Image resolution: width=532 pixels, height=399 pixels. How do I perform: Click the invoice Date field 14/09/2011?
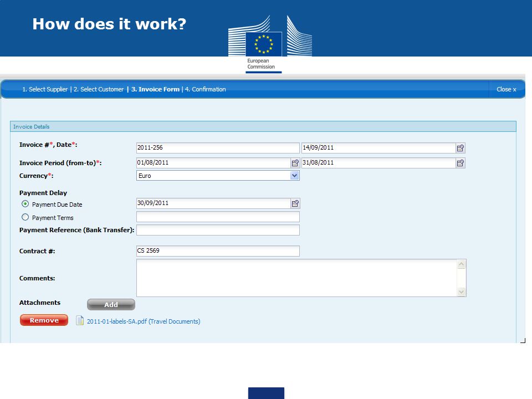378,148
